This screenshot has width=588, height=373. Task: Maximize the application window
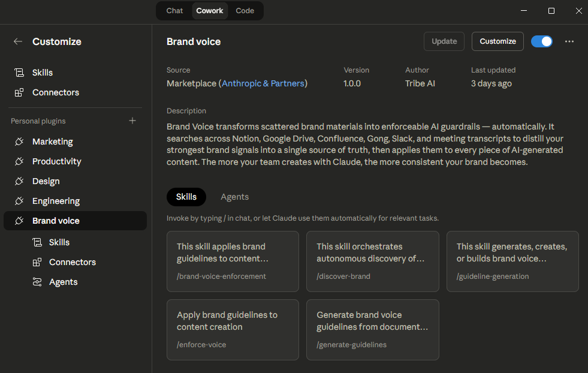point(551,11)
